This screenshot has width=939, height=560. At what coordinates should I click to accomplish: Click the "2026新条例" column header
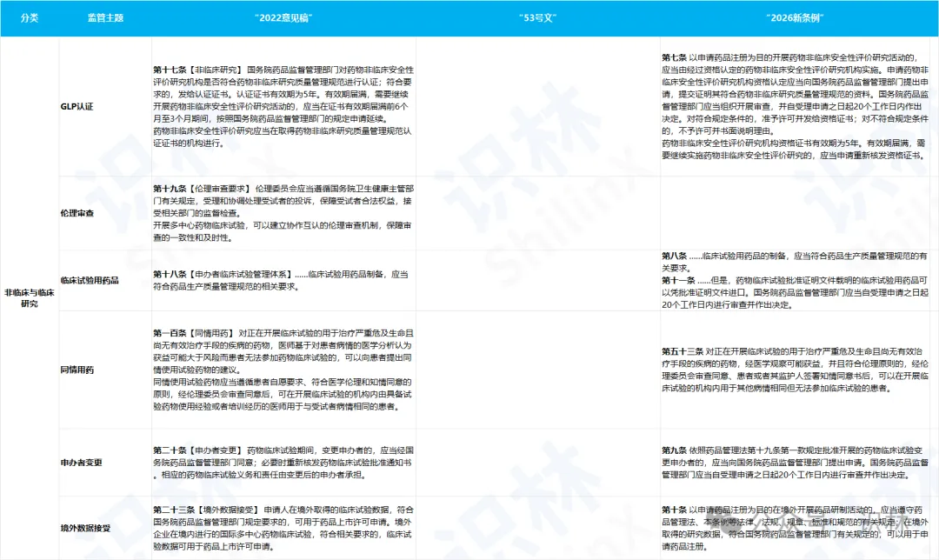tap(797, 17)
